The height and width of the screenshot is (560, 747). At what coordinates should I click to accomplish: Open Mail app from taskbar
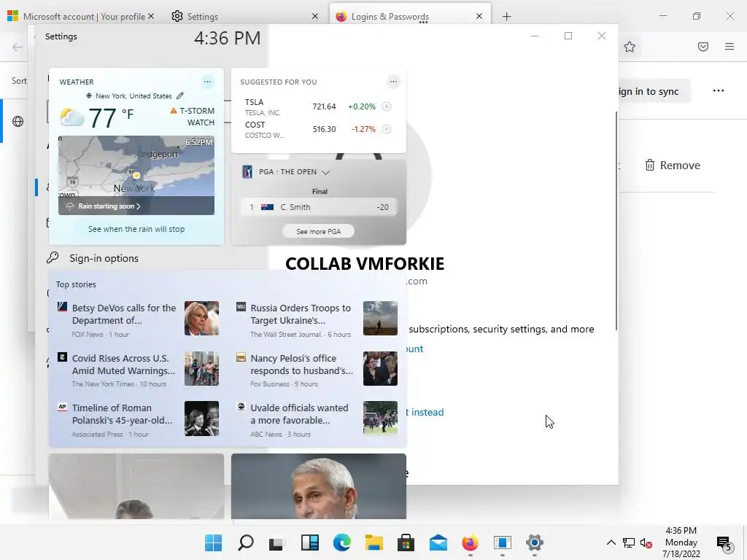pos(438,542)
